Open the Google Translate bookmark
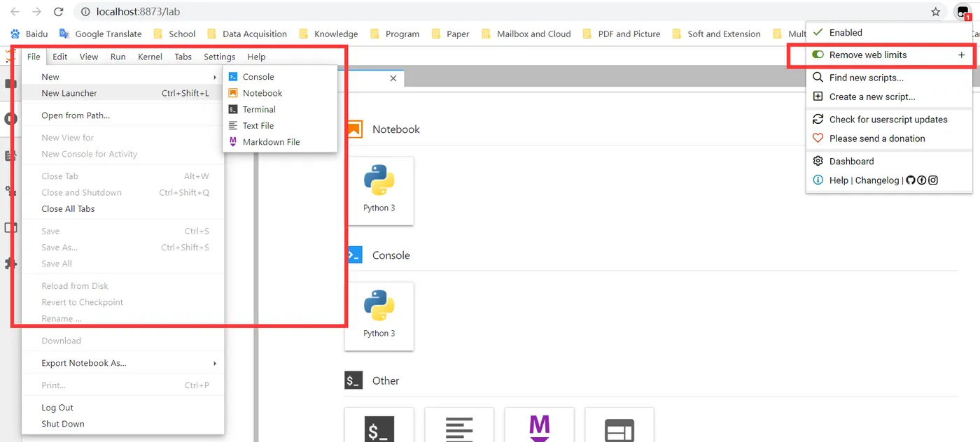The width and height of the screenshot is (980, 442). point(101,34)
